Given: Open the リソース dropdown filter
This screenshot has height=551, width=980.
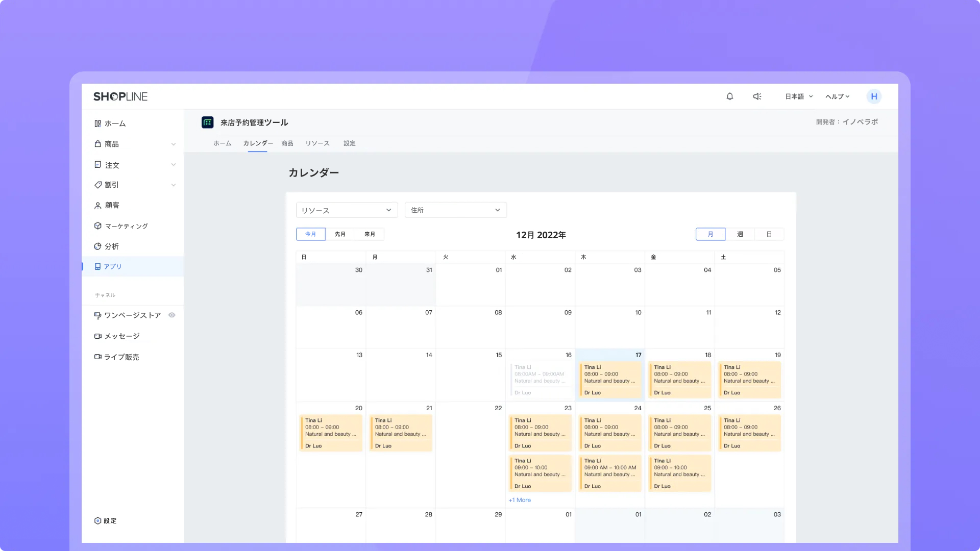Looking at the screenshot, I should (347, 210).
